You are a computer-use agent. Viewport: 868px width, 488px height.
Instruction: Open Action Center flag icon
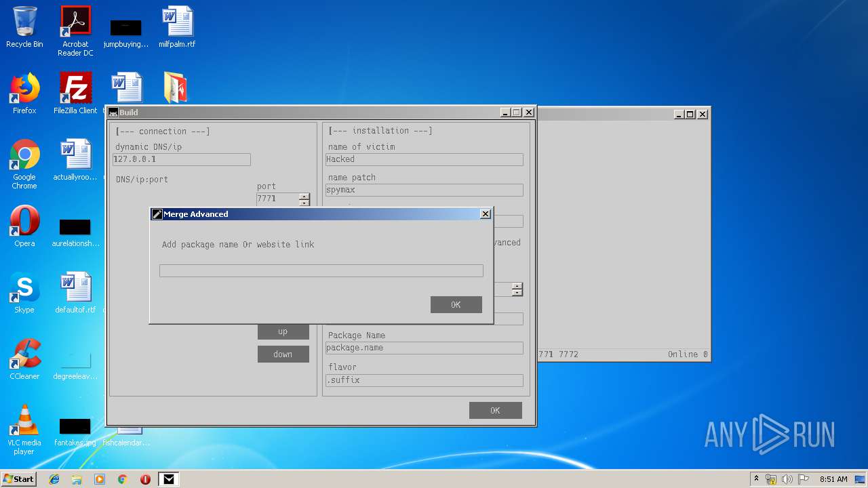point(803,479)
